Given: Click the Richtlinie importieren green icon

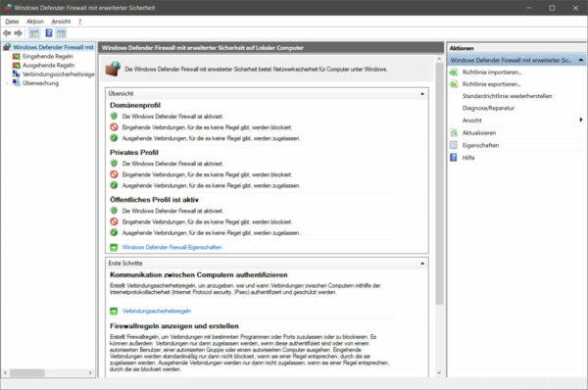Looking at the screenshot, I should [x=454, y=73].
